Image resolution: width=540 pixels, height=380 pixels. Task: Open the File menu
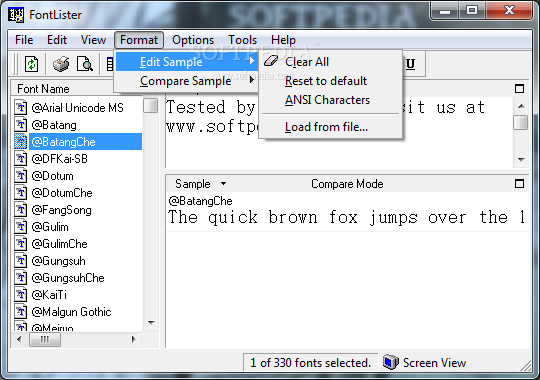pyautogui.click(x=24, y=40)
